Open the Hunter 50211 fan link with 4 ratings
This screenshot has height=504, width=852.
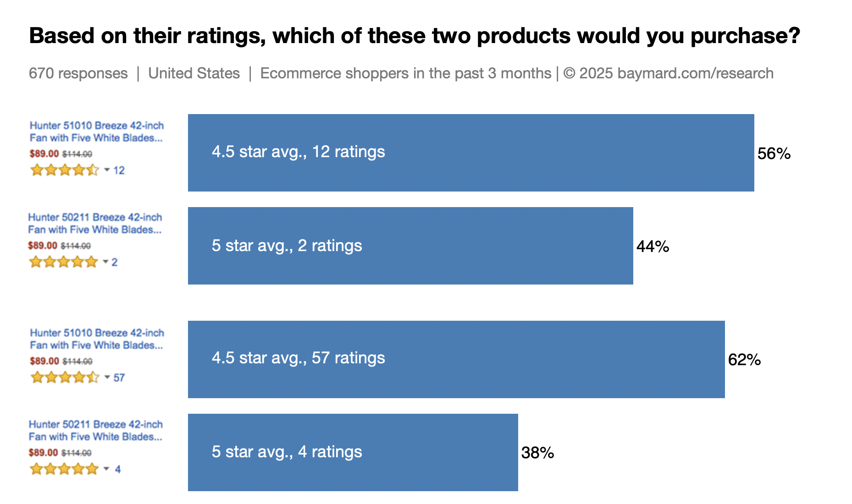point(95,430)
